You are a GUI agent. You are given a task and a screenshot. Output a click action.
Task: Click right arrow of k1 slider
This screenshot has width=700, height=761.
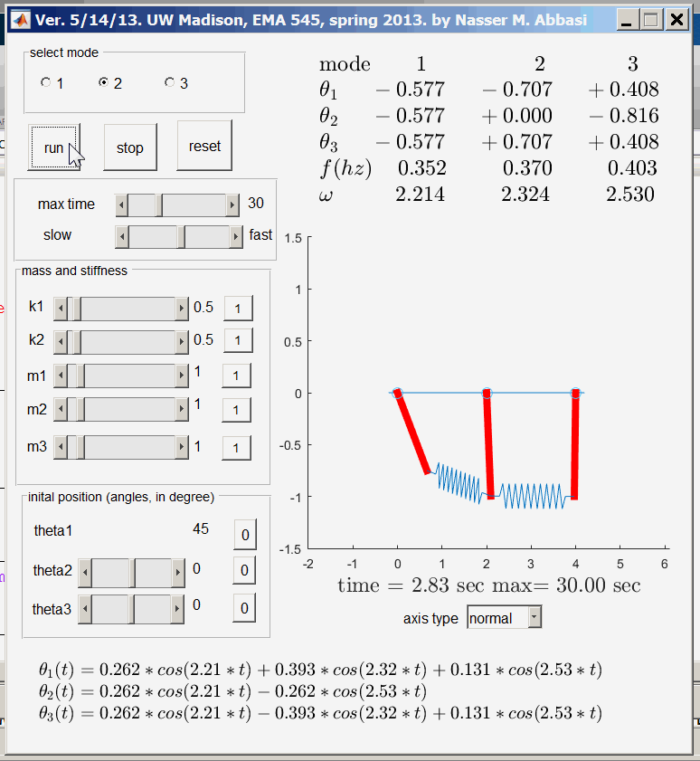click(182, 309)
